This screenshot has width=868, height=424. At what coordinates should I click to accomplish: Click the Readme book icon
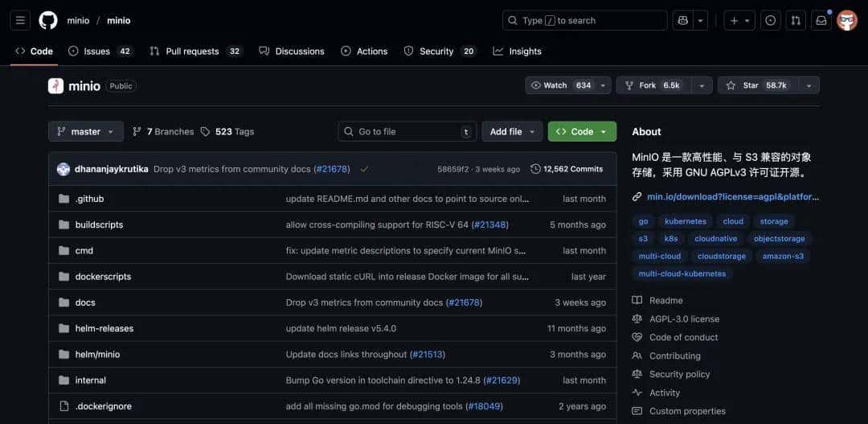pyautogui.click(x=637, y=300)
